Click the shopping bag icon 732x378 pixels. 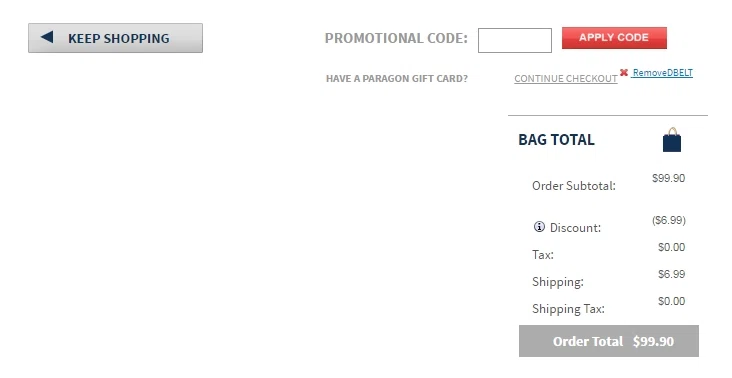pos(672,140)
